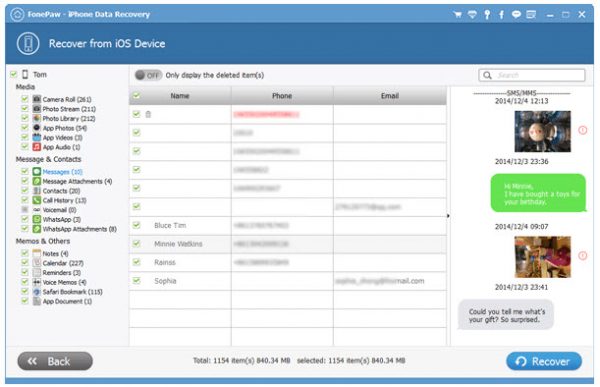Click the Safari Bookmark icon
This screenshot has width=600, height=387.
pos(37,292)
